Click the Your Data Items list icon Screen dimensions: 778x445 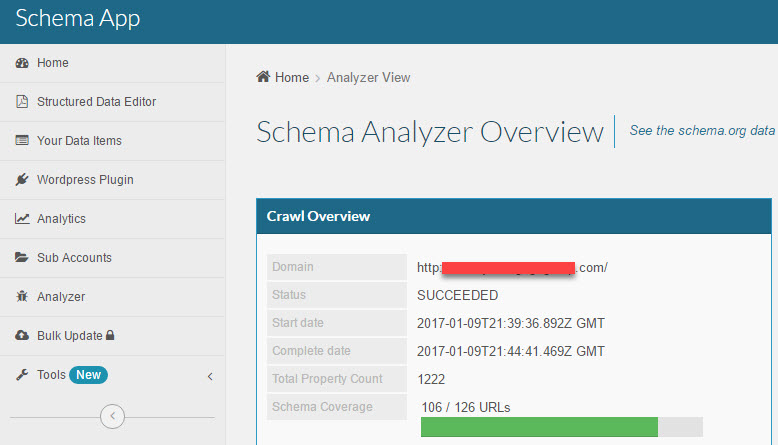[x=22, y=140]
